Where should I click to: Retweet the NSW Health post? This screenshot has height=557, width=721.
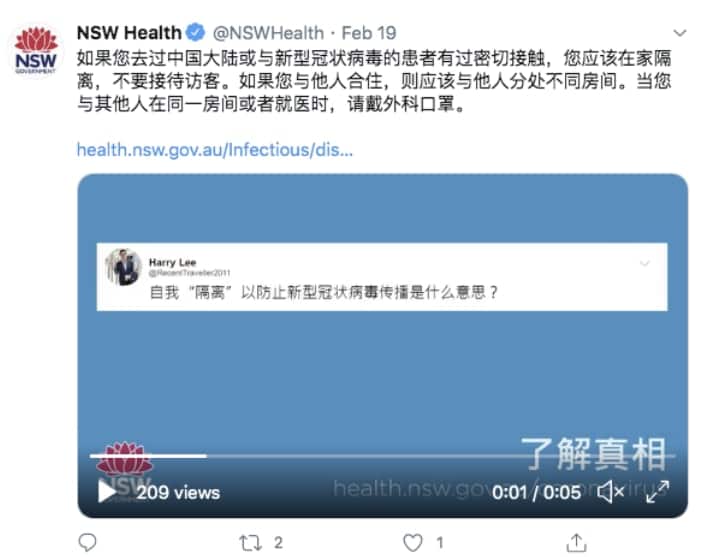point(251,543)
